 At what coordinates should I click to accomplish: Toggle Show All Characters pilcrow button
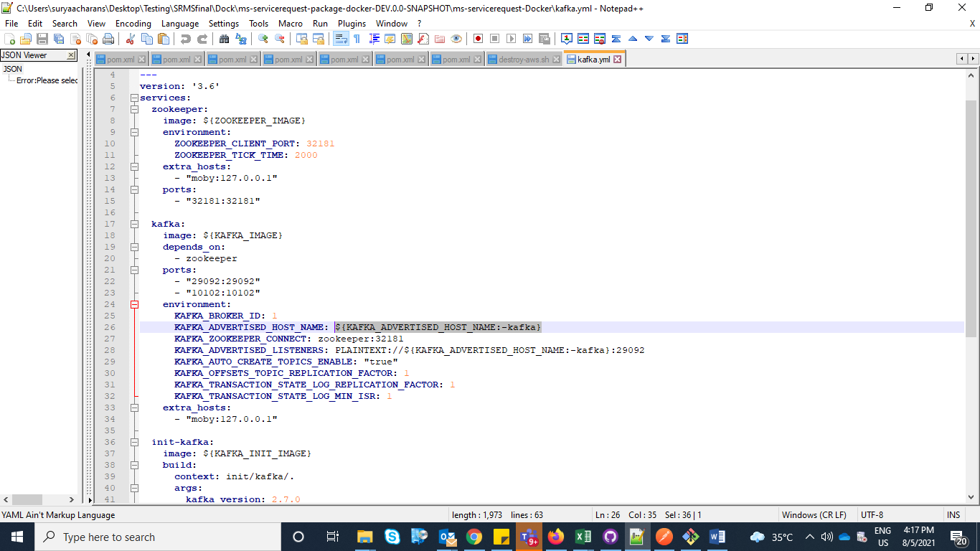(x=357, y=39)
